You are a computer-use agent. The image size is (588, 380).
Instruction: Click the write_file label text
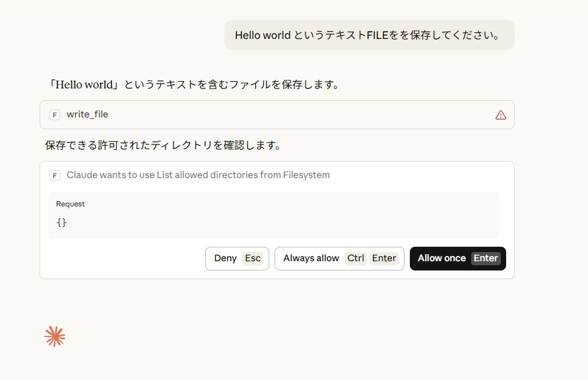87,115
